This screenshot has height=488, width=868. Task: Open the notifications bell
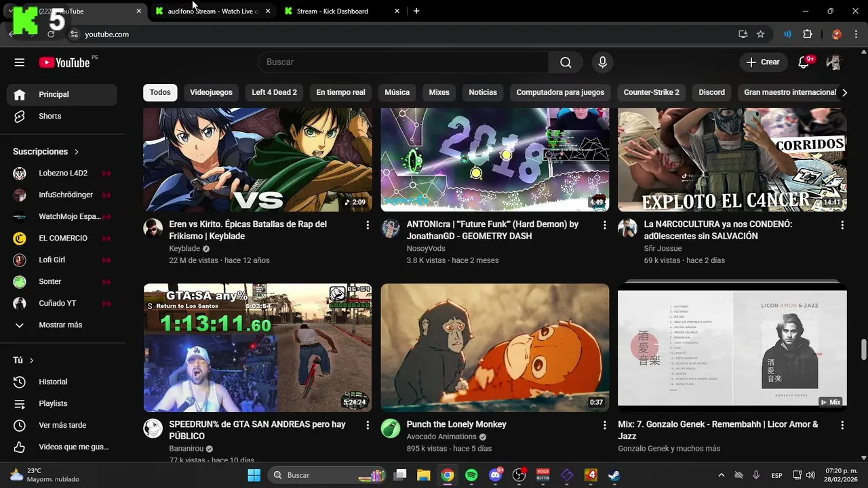point(804,62)
